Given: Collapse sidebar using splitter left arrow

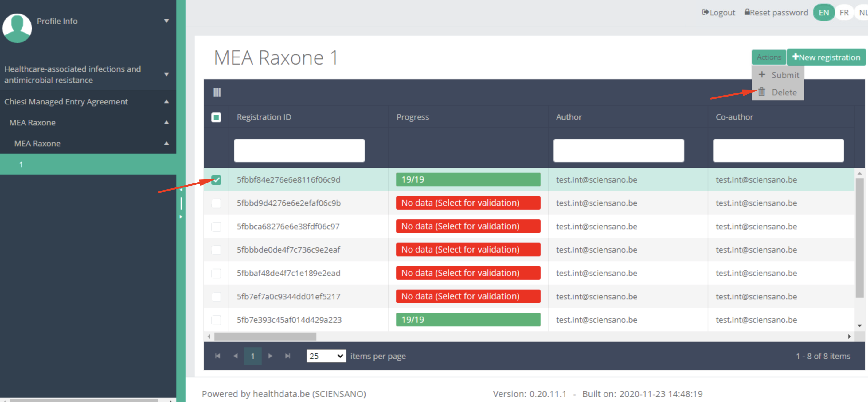Looking at the screenshot, I should 181,190.
